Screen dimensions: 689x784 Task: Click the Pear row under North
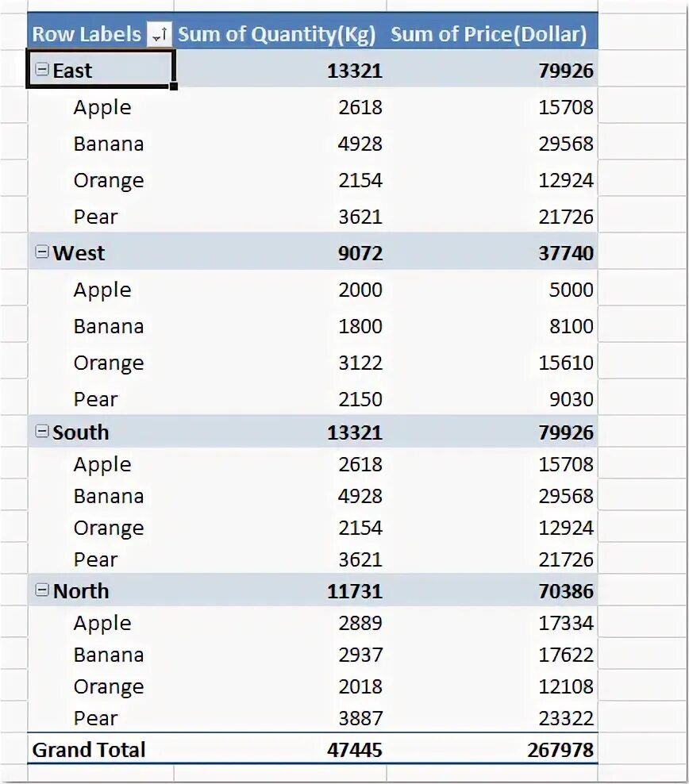click(x=95, y=718)
